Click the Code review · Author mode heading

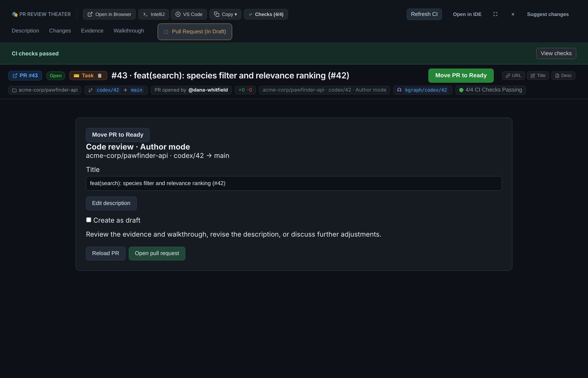coord(138,147)
